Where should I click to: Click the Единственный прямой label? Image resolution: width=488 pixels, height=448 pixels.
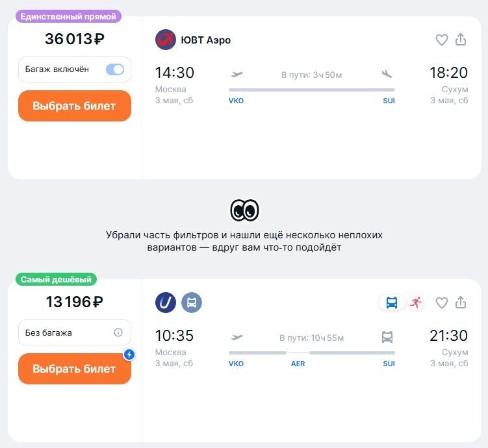click(x=68, y=16)
